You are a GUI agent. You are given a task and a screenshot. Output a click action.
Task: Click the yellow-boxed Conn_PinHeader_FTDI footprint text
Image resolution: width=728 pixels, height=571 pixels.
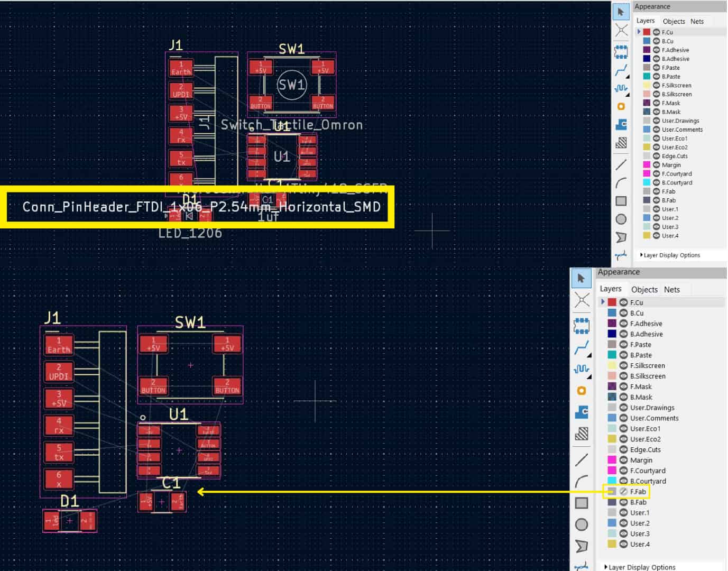pyautogui.click(x=201, y=207)
